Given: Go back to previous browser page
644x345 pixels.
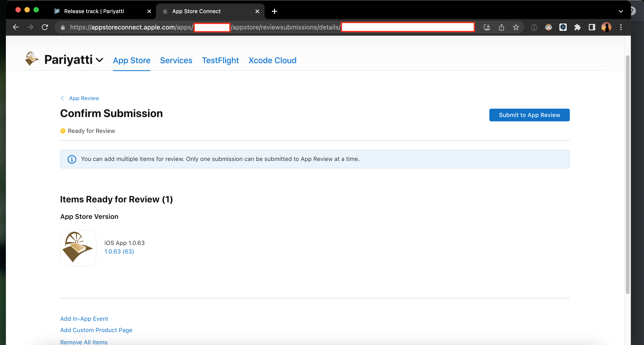Looking at the screenshot, I should click(16, 27).
